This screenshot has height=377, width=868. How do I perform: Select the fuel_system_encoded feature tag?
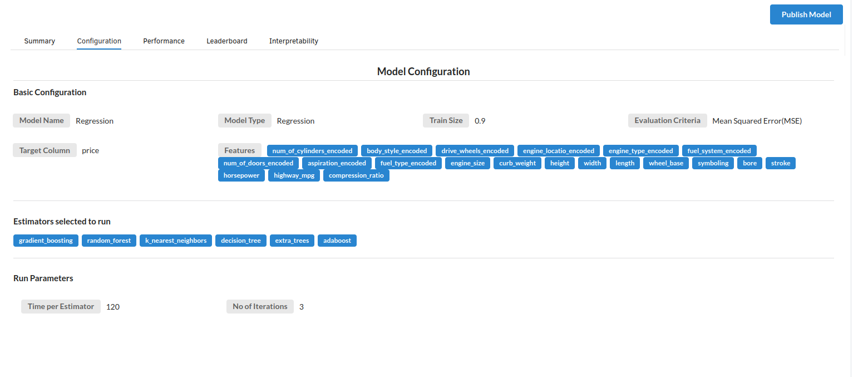(x=719, y=151)
